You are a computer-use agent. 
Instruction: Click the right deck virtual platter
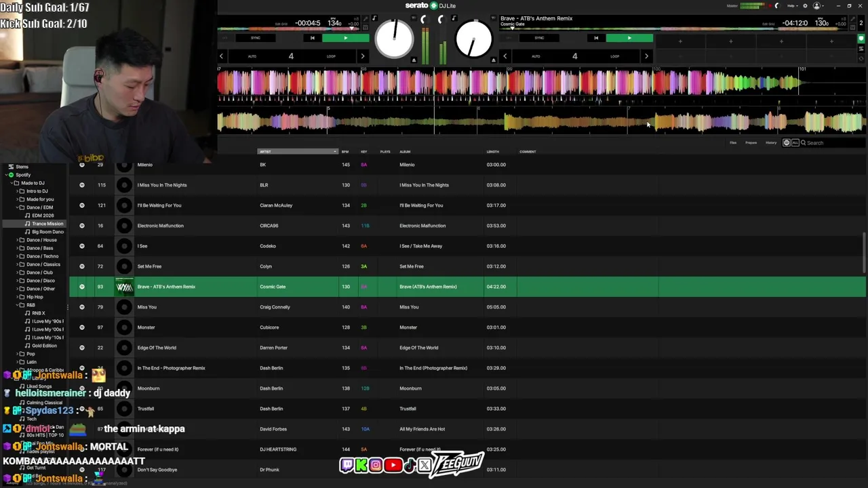(473, 39)
